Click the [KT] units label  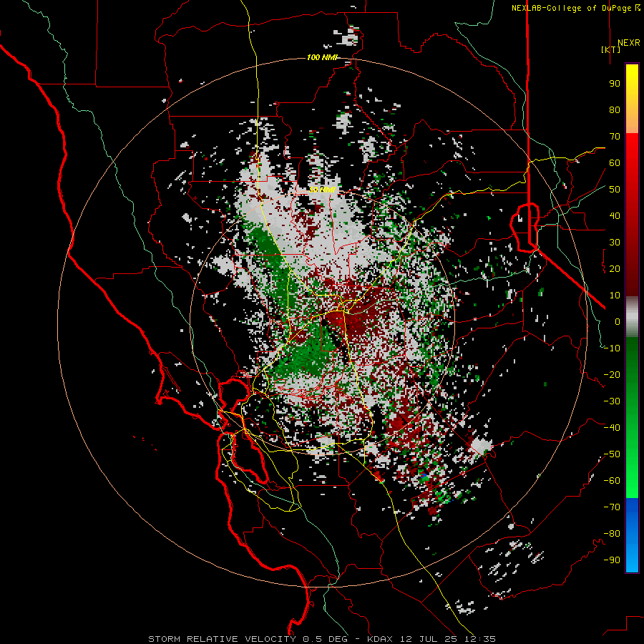[610, 49]
